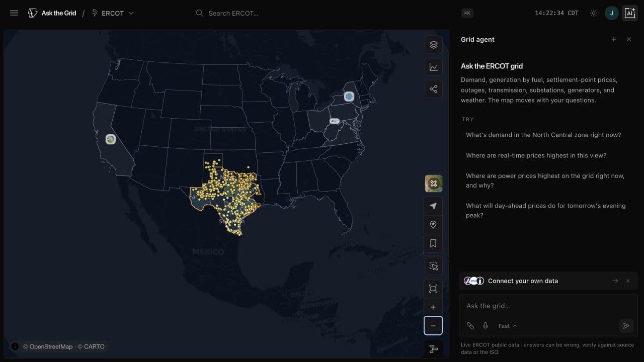Screen dimensions: 644x362
Task: Click the attachment paperclip icon
Action: point(470,326)
